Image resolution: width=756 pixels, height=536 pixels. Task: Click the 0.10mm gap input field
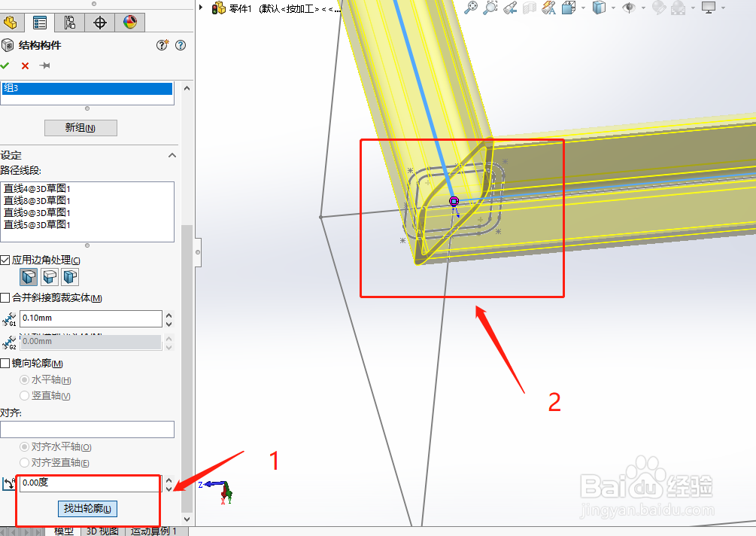click(x=90, y=318)
